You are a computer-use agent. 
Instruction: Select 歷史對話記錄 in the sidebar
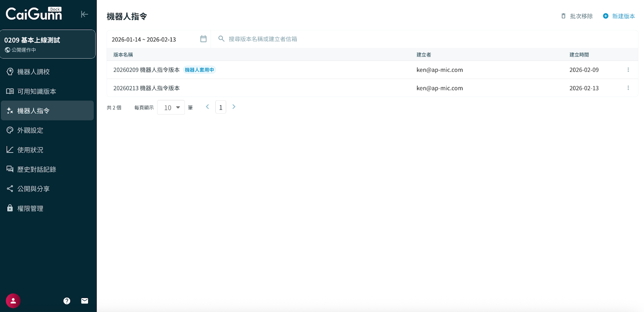click(x=37, y=169)
